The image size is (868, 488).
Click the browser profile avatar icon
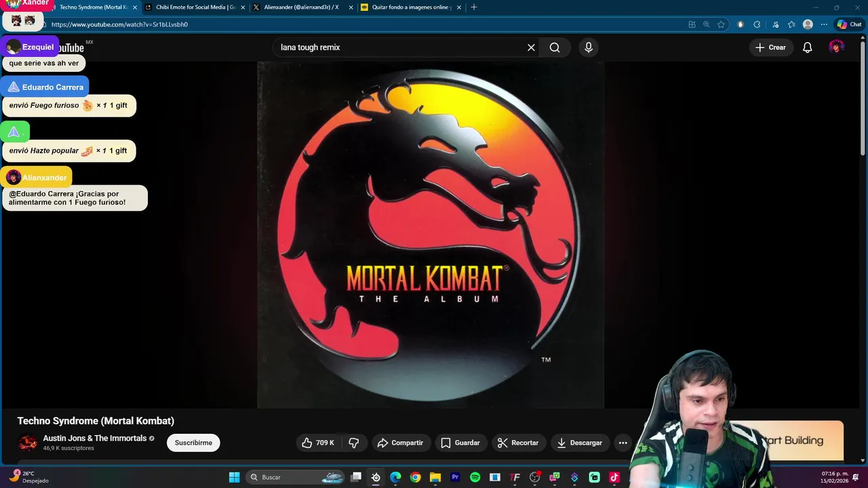coord(808,24)
